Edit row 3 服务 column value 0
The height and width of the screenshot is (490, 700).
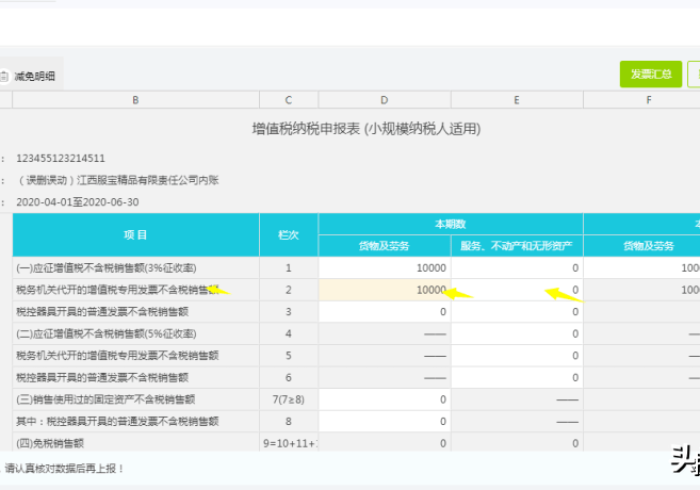(x=517, y=312)
